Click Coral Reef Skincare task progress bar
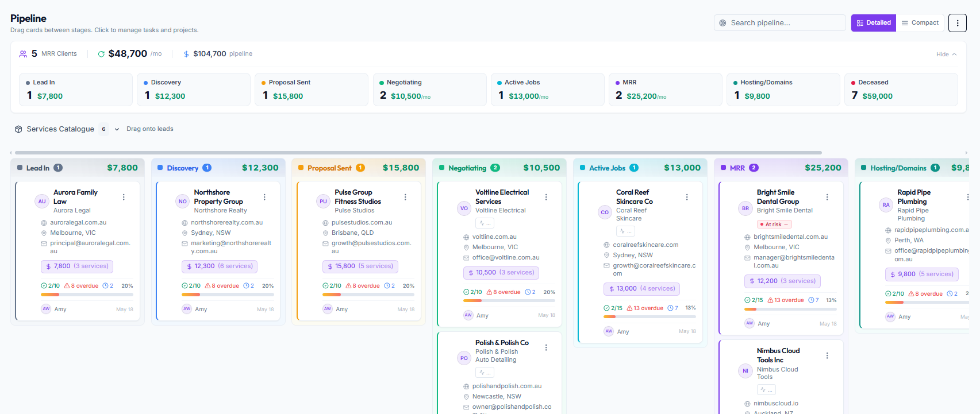This screenshot has height=414, width=980. point(650,317)
